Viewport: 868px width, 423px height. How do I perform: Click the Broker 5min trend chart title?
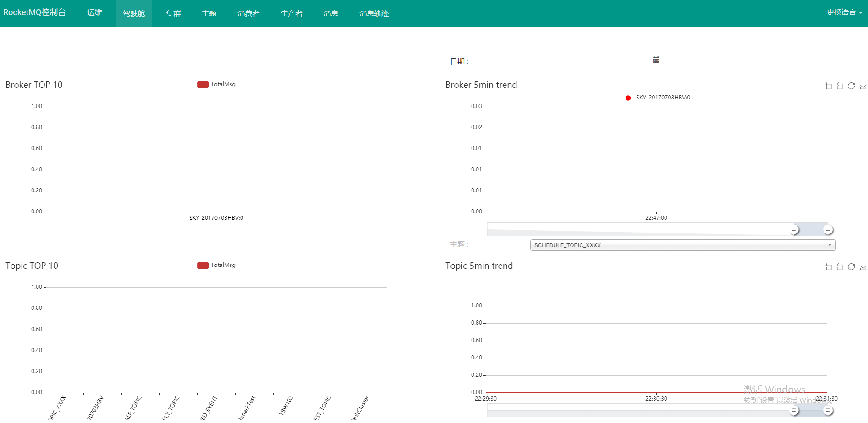click(481, 85)
